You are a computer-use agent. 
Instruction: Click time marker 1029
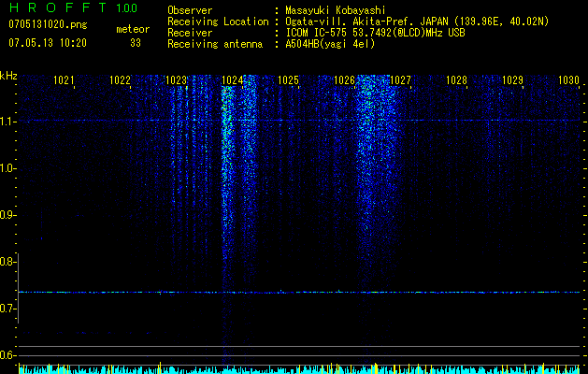click(512, 80)
